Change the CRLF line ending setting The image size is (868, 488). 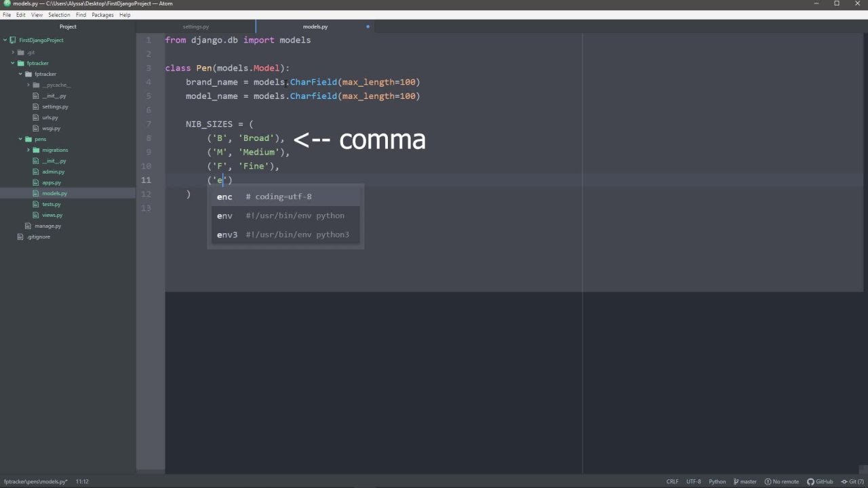[x=672, y=482]
